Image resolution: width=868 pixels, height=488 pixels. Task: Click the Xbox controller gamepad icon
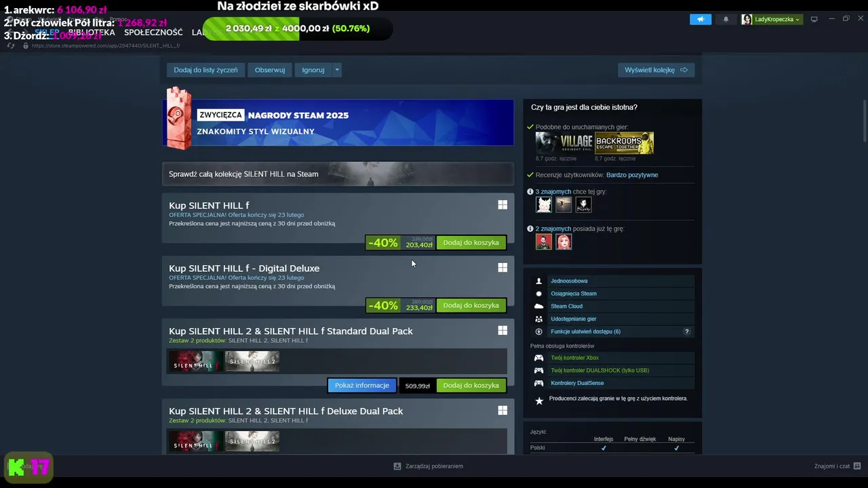[x=539, y=358]
